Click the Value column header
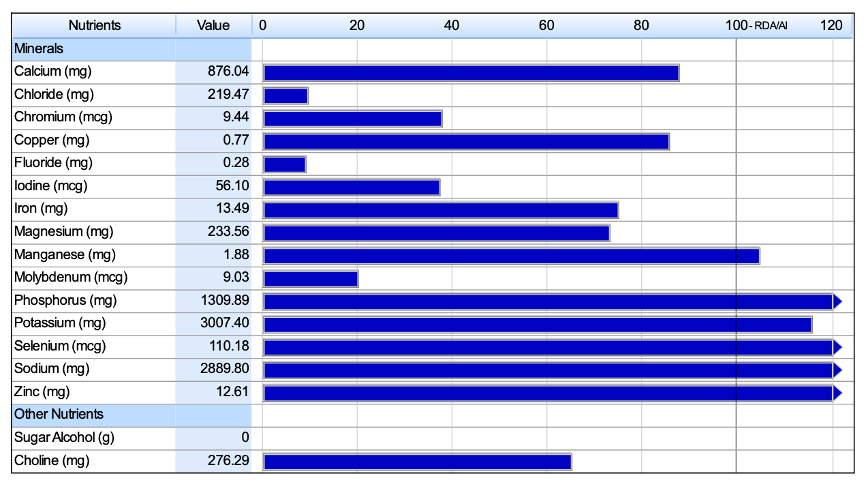Image resolution: width=868 pixels, height=491 pixels. point(213,25)
